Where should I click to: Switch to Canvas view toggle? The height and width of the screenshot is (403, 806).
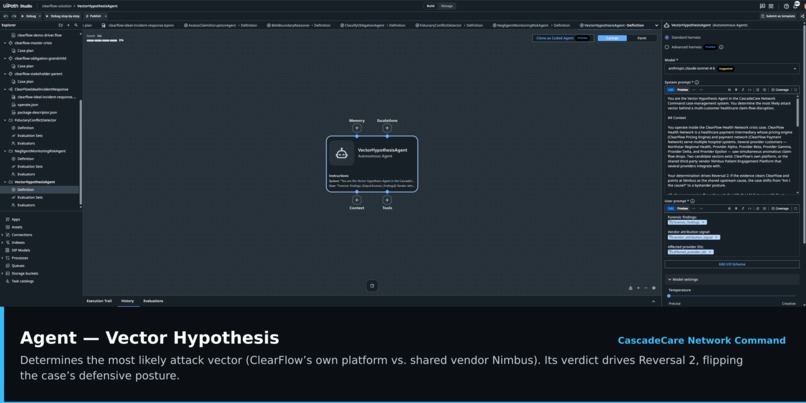[612, 38]
